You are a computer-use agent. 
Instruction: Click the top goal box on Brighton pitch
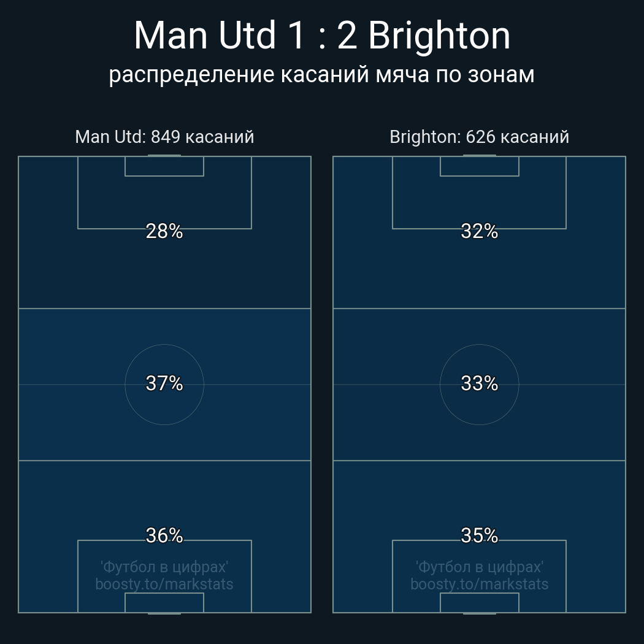(479, 166)
